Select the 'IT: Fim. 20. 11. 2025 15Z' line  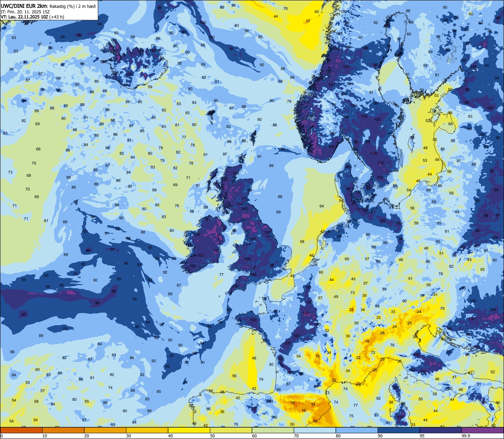(x=25, y=11)
